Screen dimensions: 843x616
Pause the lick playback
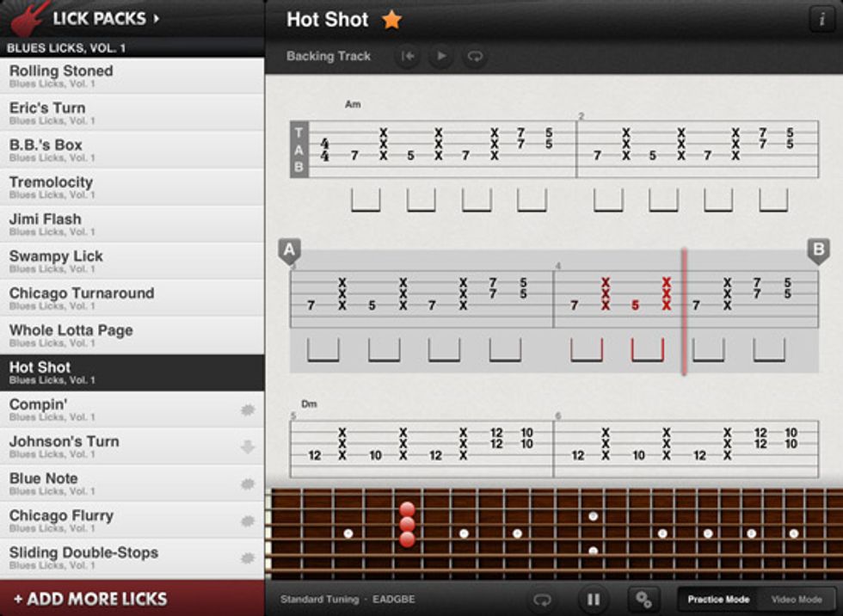(x=593, y=599)
